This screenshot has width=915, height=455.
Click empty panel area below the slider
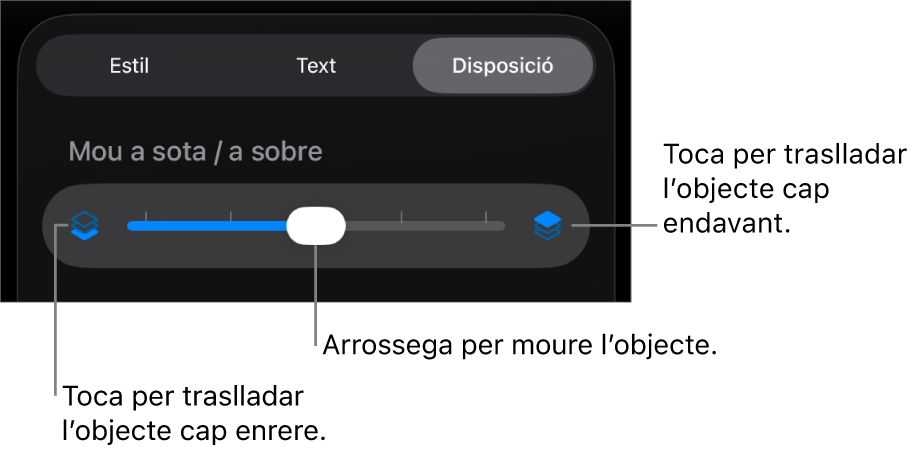[316, 285]
